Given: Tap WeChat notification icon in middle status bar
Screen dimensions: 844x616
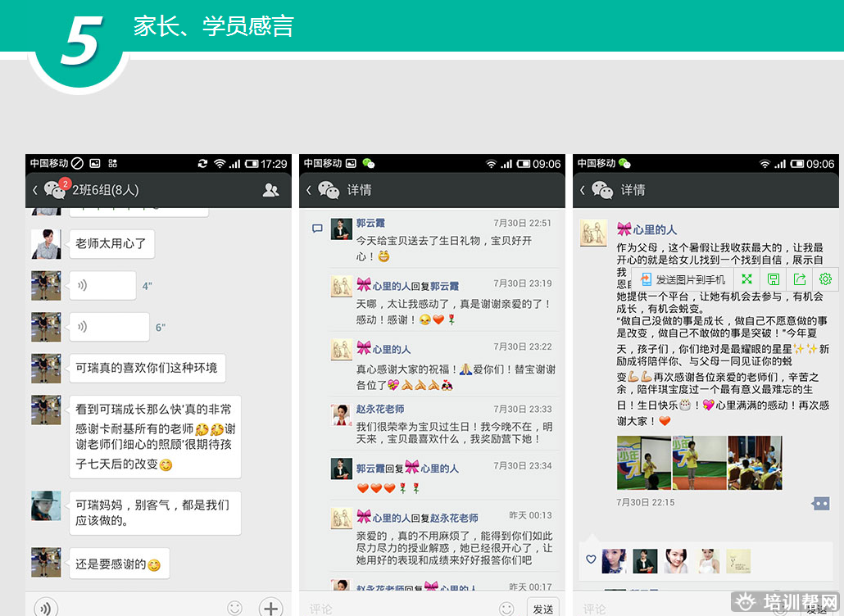Looking at the screenshot, I should pyautogui.click(x=369, y=164).
